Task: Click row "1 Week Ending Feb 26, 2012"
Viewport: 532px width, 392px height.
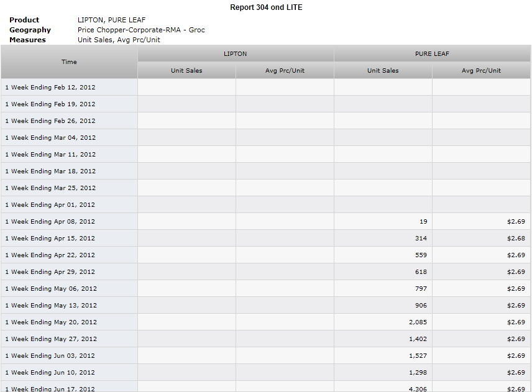Action: [x=265, y=121]
